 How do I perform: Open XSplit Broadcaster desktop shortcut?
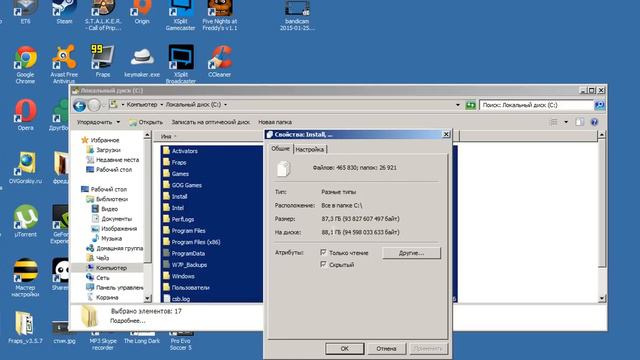point(181,64)
